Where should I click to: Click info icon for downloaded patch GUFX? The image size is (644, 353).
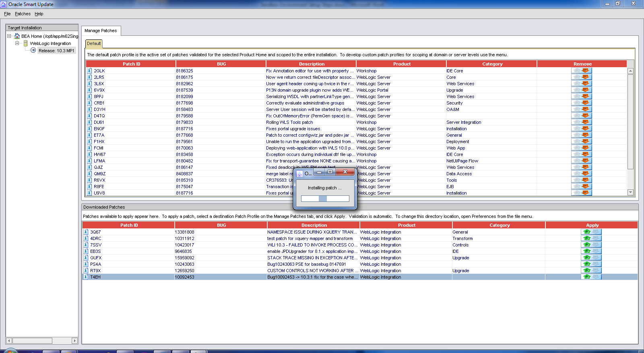point(86,258)
